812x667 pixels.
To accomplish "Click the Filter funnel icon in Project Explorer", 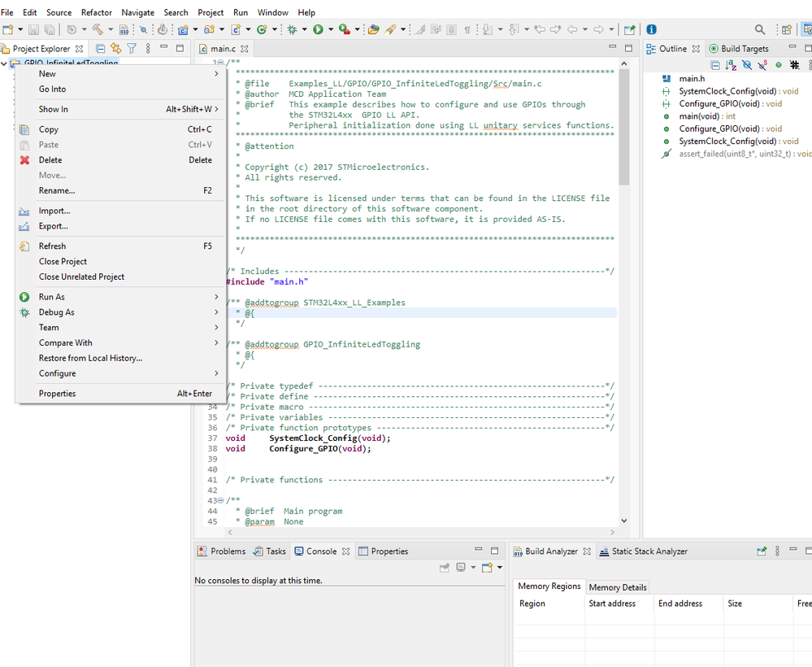I will click(131, 49).
